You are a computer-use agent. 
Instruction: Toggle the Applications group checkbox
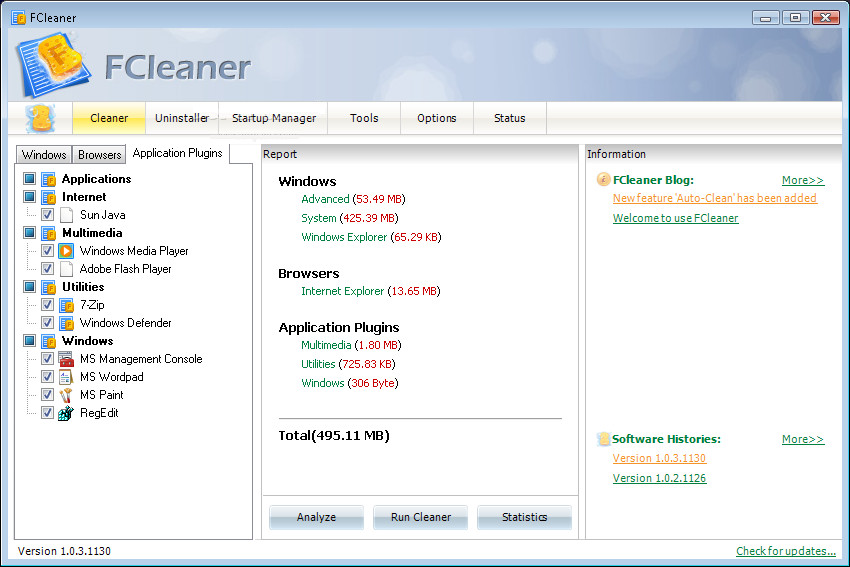[x=30, y=178]
